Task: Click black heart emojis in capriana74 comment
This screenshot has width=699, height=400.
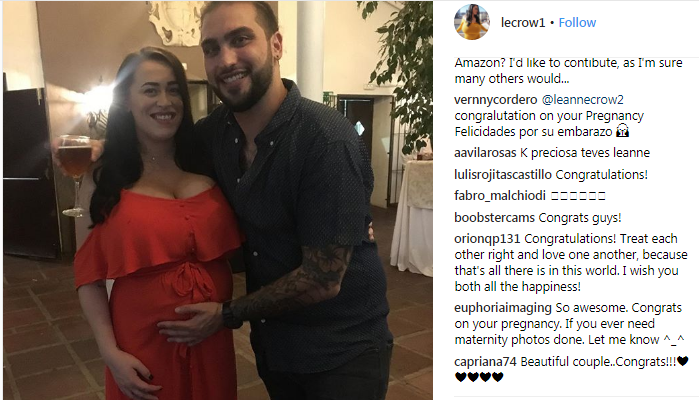Action: tap(479, 377)
